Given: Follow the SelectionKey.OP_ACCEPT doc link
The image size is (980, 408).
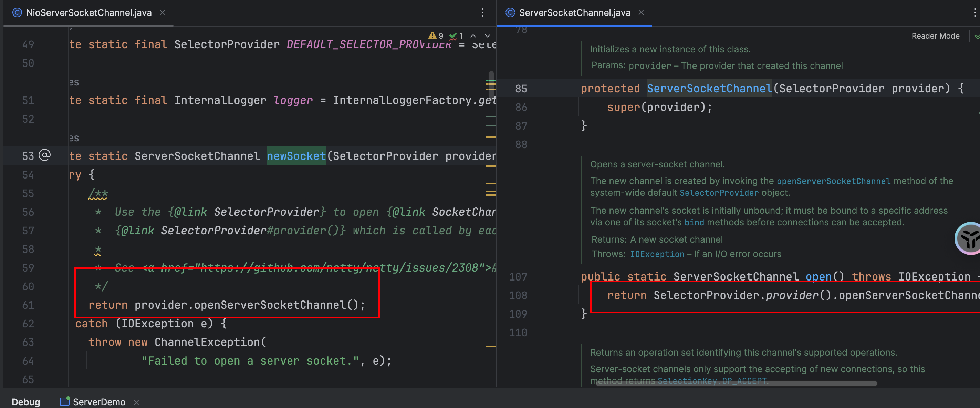Looking at the screenshot, I should tap(711, 381).
